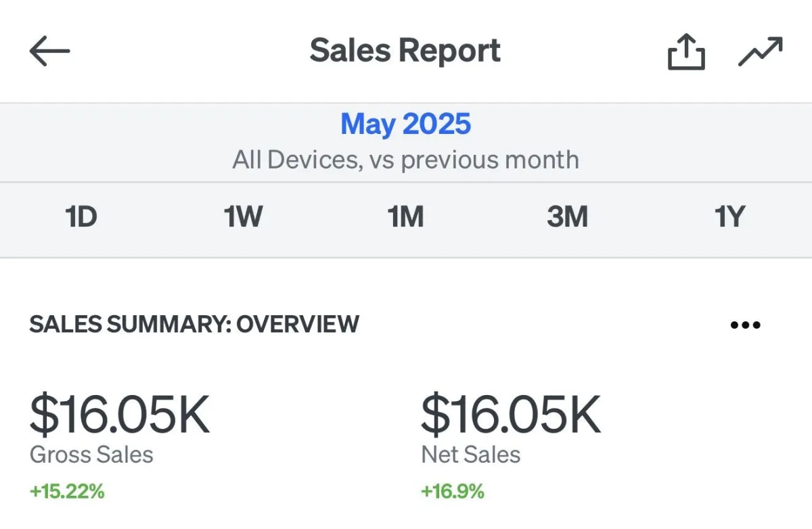Open the three-dot menu for Sales Summary

point(746,325)
